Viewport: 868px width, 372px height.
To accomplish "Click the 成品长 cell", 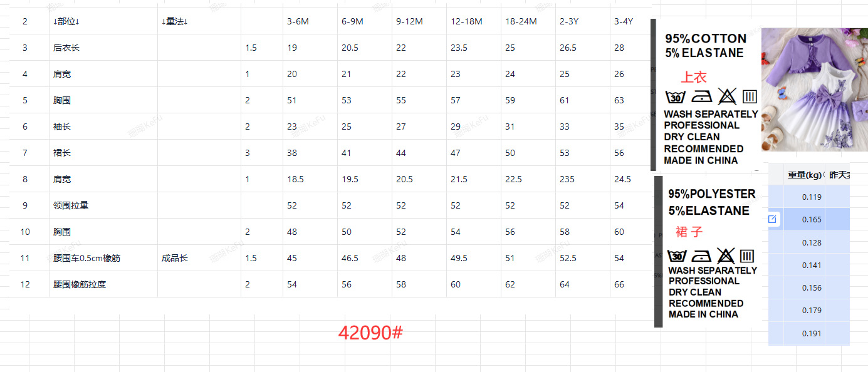I will coord(175,258).
